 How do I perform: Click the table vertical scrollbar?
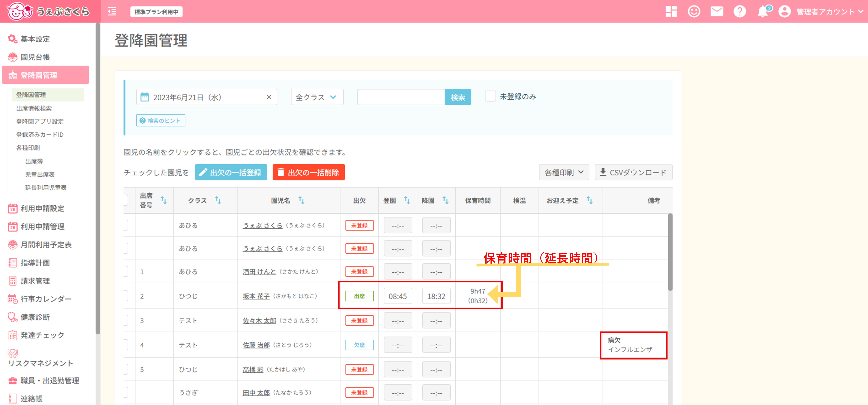coord(670,252)
